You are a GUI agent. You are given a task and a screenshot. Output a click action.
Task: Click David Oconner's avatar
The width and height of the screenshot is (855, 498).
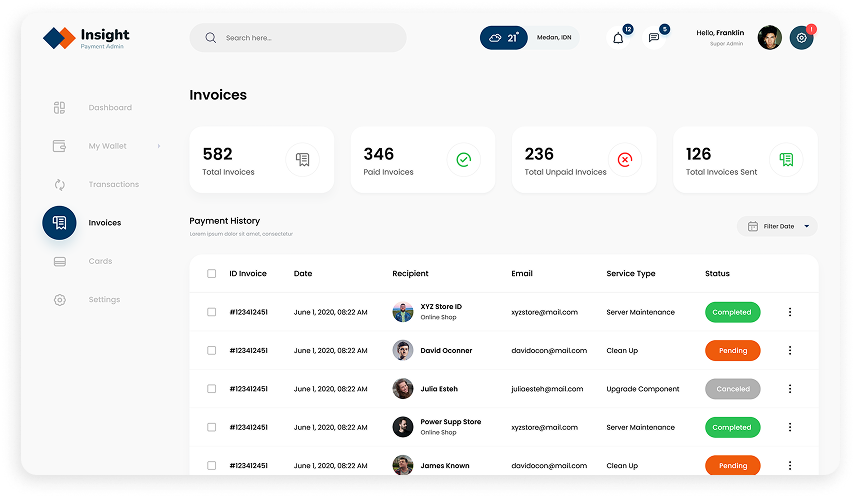403,350
